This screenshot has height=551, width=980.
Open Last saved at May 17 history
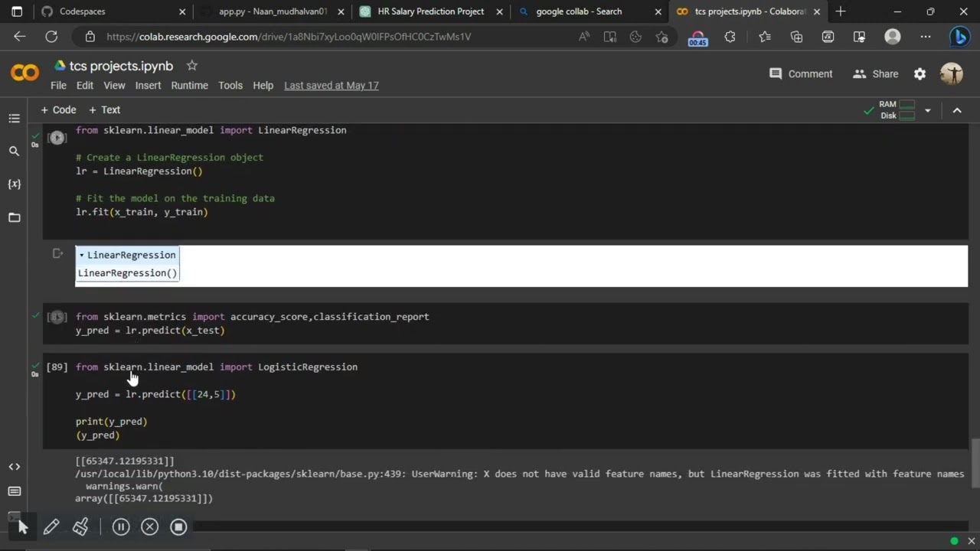click(x=331, y=86)
